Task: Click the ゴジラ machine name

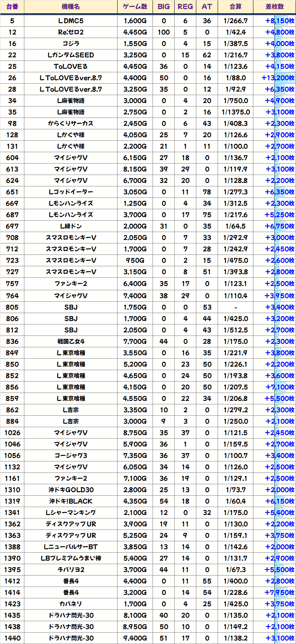Action: tap(71, 44)
